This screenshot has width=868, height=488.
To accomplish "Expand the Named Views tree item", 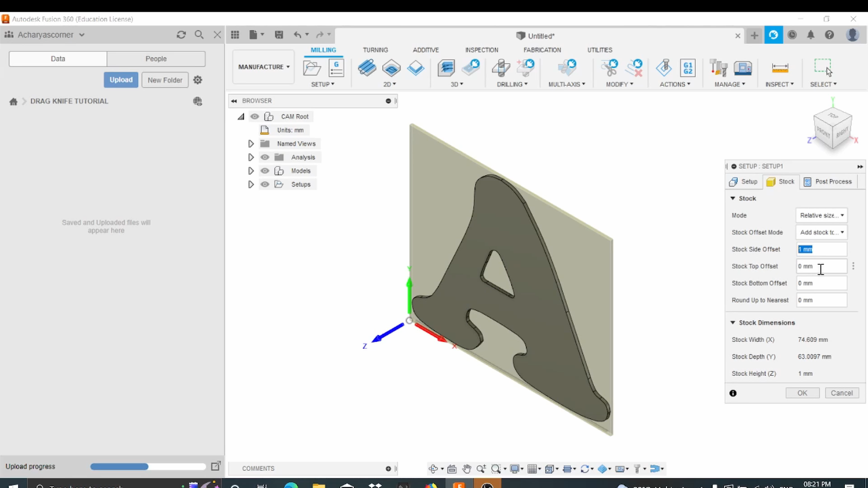I will [x=251, y=143].
